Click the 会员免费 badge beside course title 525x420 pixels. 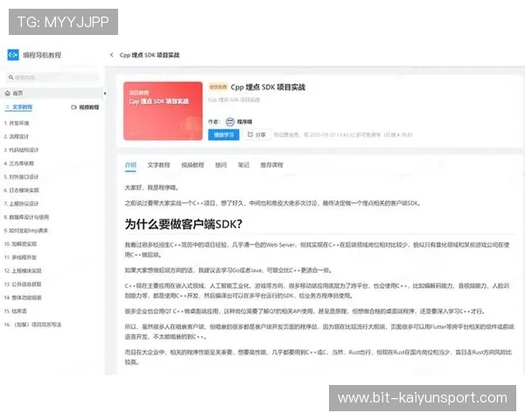tap(218, 87)
